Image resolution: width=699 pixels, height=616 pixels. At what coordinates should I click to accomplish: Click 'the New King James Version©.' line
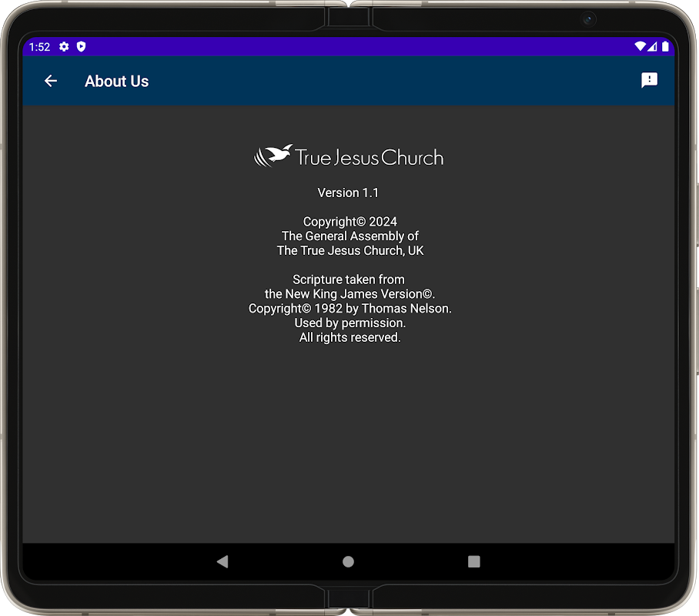click(350, 294)
